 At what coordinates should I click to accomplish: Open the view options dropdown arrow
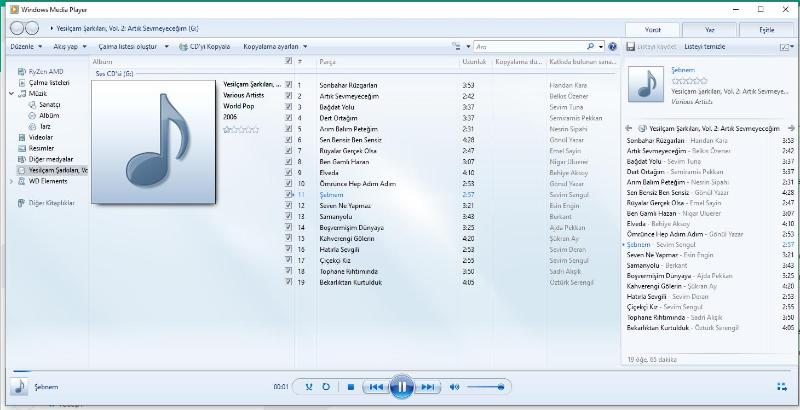(x=468, y=46)
